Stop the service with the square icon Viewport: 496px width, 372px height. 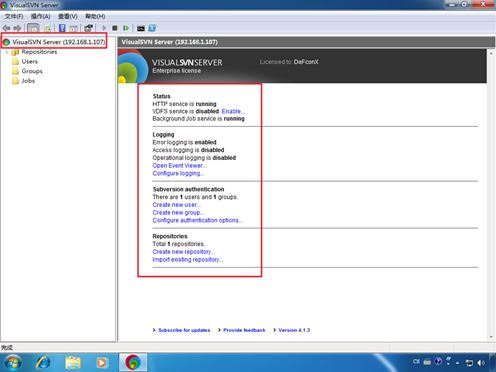click(115, 28)
